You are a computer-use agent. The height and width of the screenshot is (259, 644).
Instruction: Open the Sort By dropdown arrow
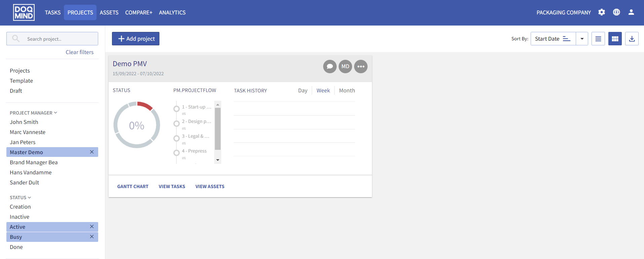[582, 39]
